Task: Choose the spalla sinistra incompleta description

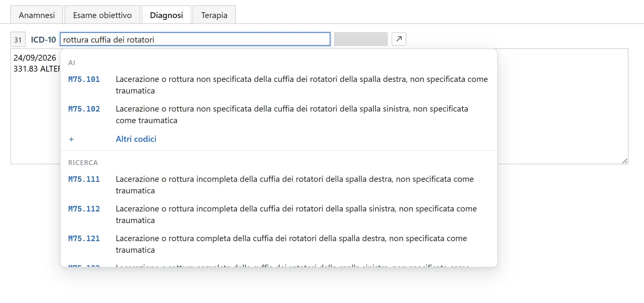Action: click(296, 214)
